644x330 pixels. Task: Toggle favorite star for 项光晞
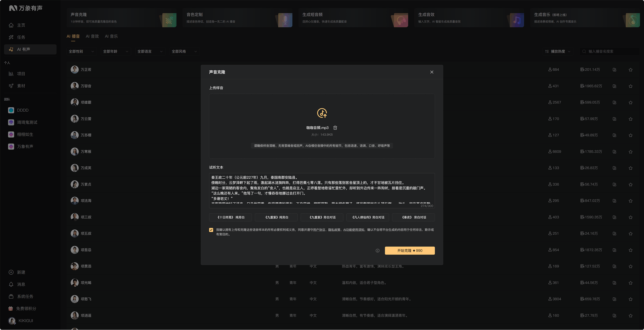point(631,283)
